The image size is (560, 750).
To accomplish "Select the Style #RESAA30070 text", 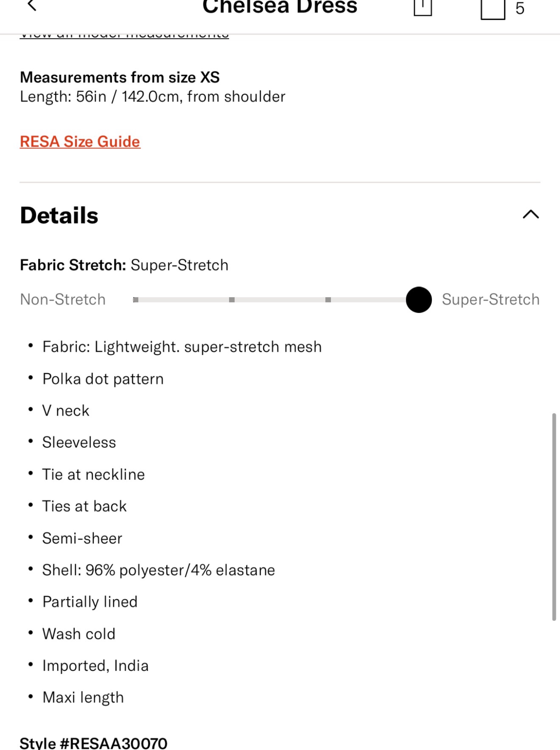I will (x=93, y=743).
